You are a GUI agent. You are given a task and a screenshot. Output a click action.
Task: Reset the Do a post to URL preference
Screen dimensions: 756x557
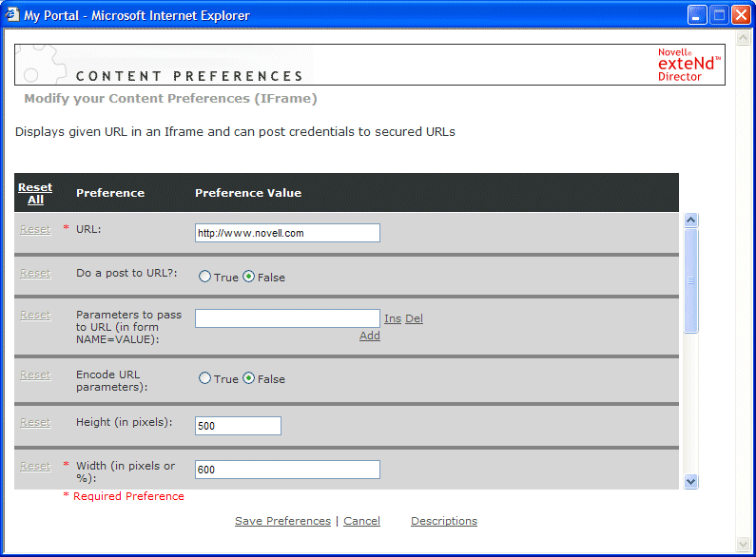[35, 273]
